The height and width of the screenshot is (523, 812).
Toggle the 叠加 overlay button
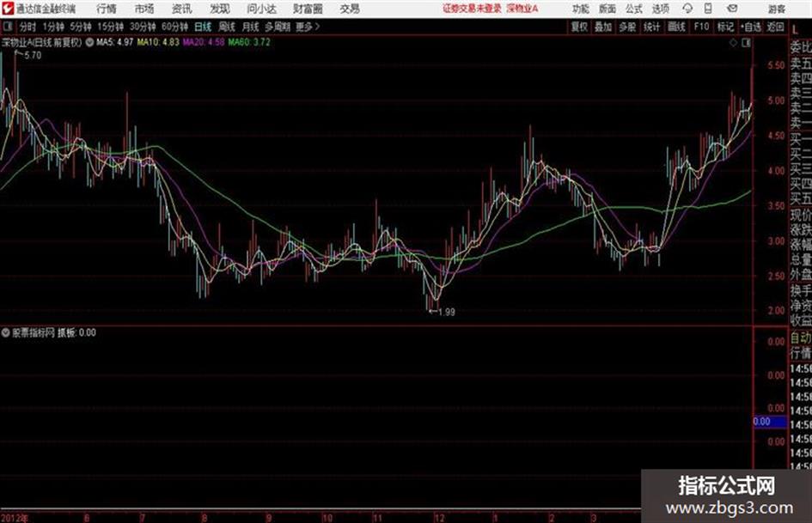[603, 27]
